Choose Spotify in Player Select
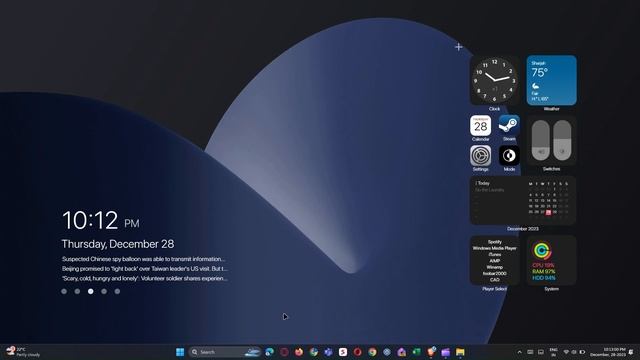 pyautogui.click(x=495, y=242)
